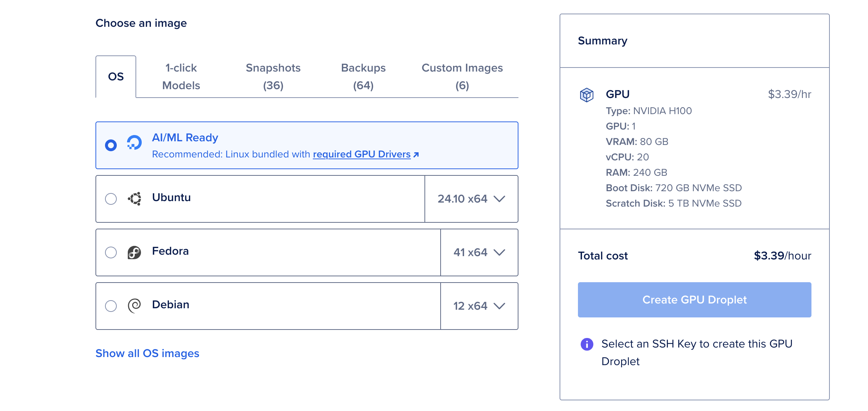Expand the Fedora 41 x64 version dropdown

click(479, 252)
